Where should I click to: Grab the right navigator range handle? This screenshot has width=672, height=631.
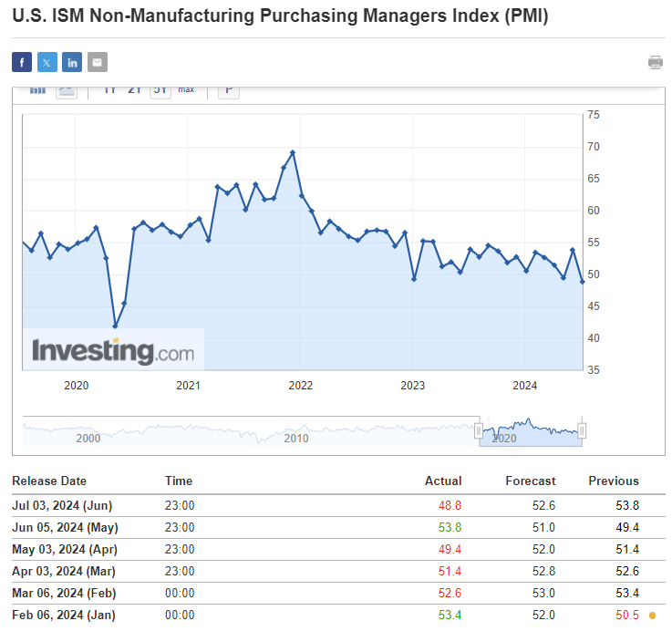click(582, 430)
